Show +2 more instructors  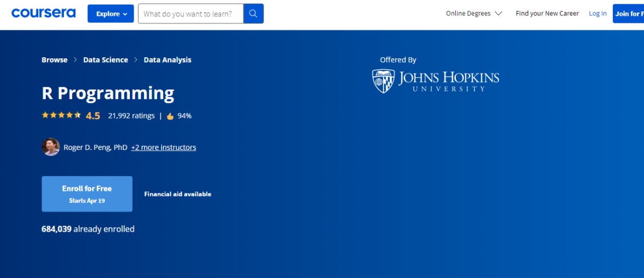point(164,147)
